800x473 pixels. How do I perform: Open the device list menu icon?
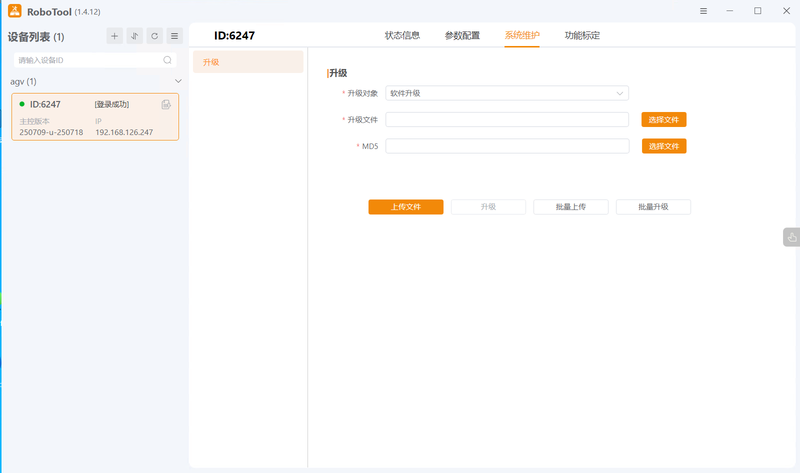174,36
